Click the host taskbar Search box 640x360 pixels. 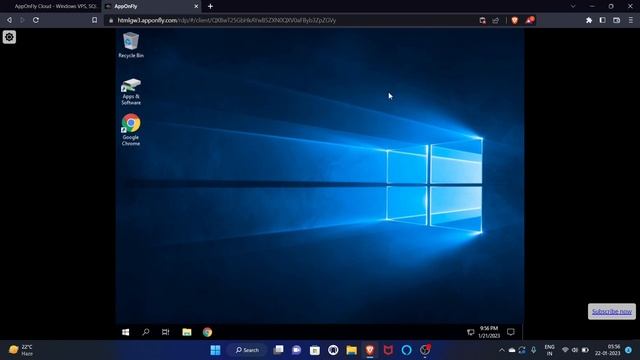[247, 350]
